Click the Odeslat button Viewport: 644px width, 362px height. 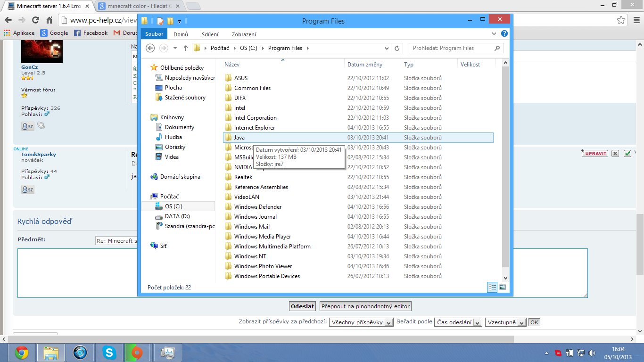point(302,306)
